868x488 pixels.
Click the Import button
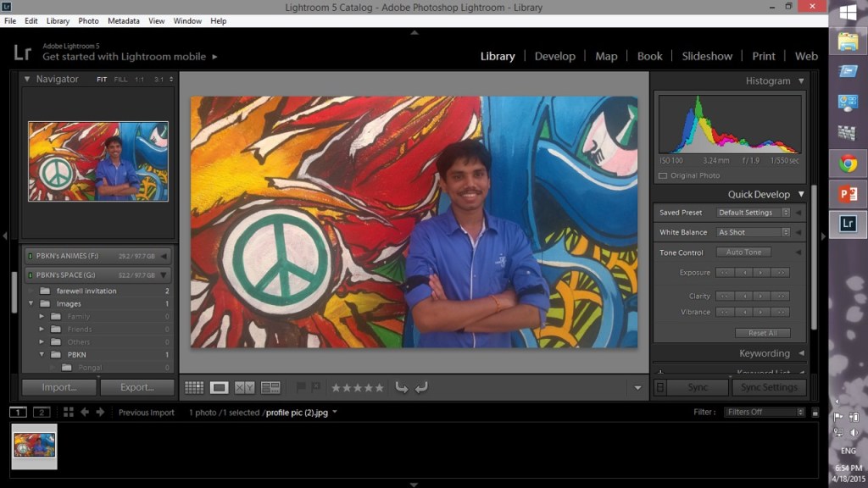coord(59,387)
